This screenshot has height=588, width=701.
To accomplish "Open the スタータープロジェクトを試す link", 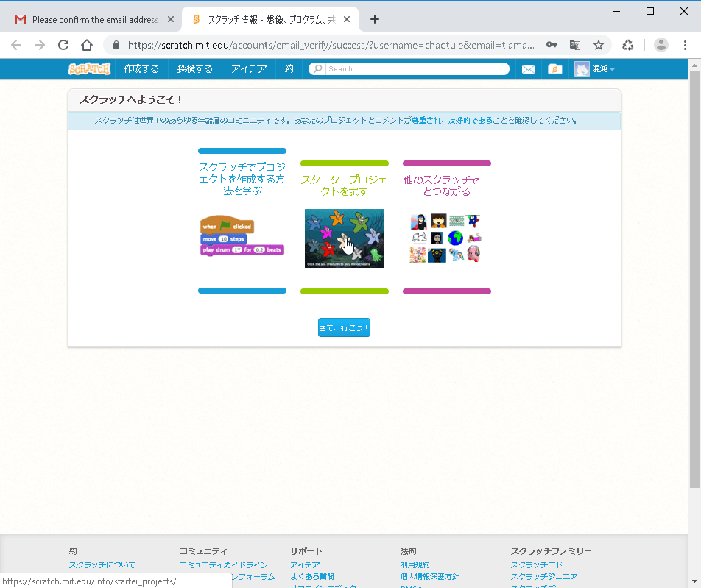I will coord(345,185).
